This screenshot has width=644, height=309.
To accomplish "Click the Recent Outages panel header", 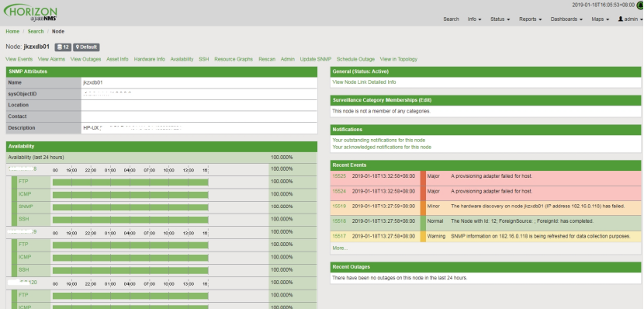I will pos(486,267).
